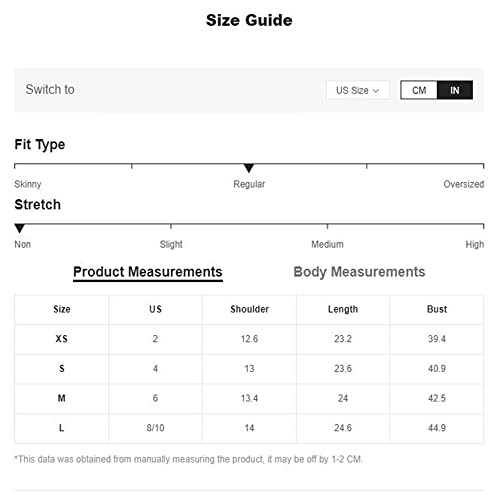This screenshot has width=500, height=500.
Task: Click the Stretch Non triangle marker
Action: click(20, 228)
